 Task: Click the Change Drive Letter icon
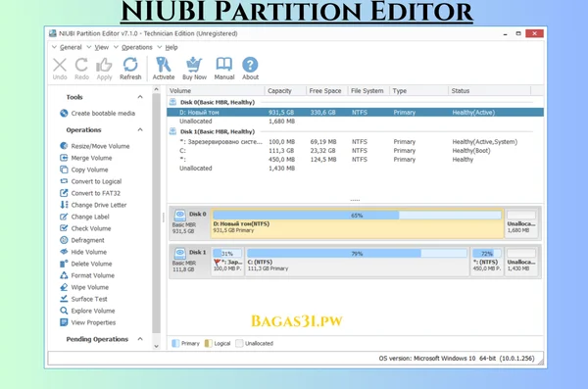coord(64,205)
